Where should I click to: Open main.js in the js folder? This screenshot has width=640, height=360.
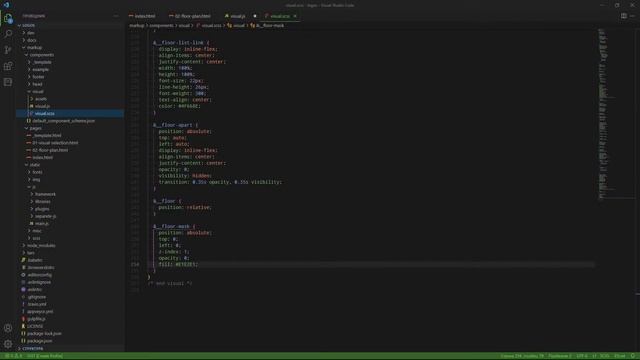41,224
